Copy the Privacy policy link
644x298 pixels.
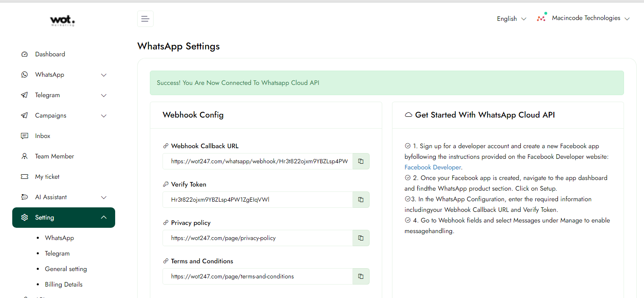pyautogui.click(x=361, y=238)
